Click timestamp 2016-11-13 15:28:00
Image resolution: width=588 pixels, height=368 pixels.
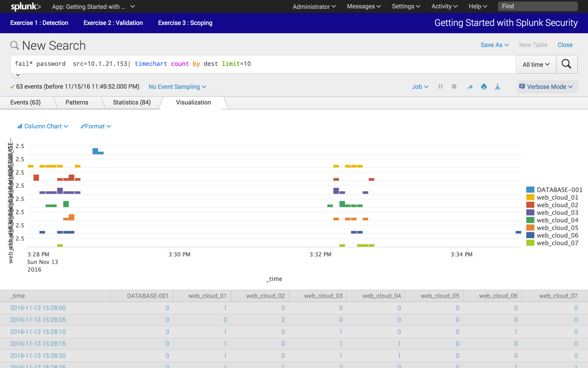pos(38,308)
